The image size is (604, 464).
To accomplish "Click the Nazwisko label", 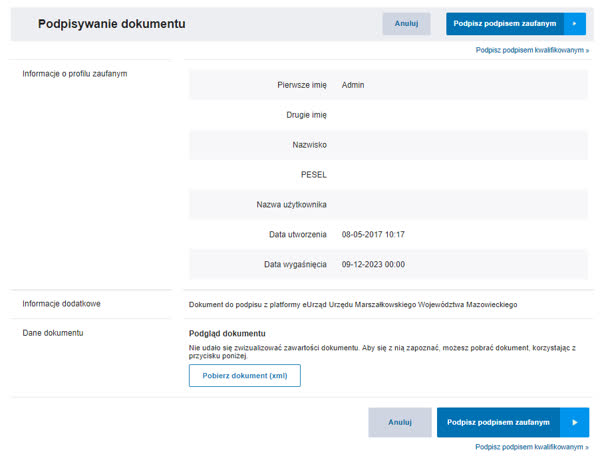I will [x=309, y=145].
